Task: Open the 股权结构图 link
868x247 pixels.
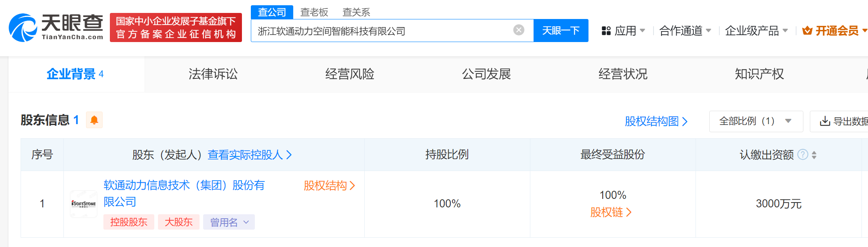Action: pyautogui.click(x=656, y=121)
